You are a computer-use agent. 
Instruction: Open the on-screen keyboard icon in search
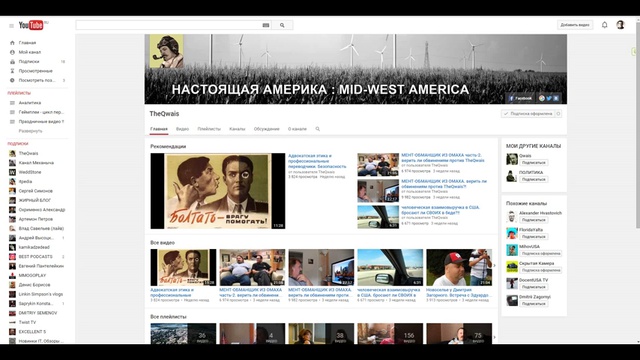(266, 25)
